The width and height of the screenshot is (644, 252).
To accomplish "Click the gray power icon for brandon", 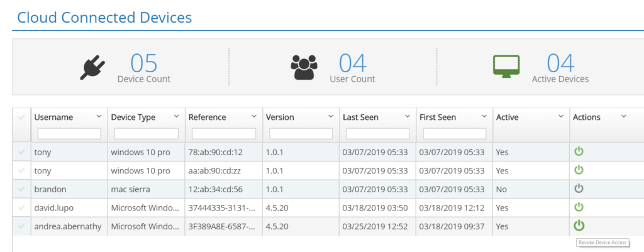I will click(579, 189).
